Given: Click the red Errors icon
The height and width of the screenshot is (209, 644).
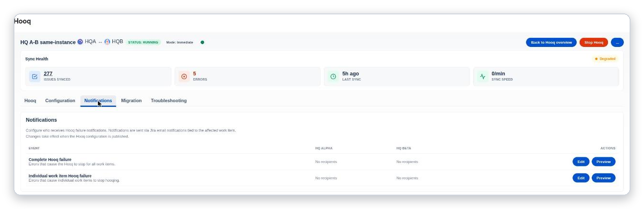Looking at the screenshot, I should pos(184,76).
